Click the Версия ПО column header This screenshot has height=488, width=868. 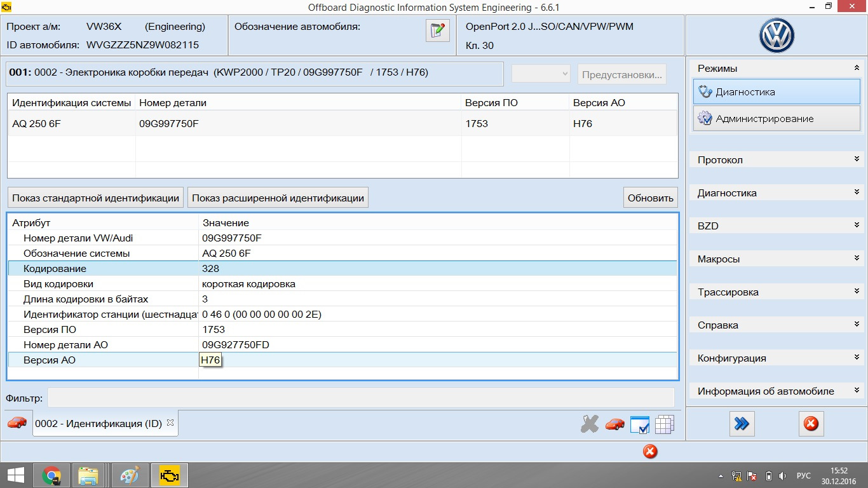[x=515, y=103]
